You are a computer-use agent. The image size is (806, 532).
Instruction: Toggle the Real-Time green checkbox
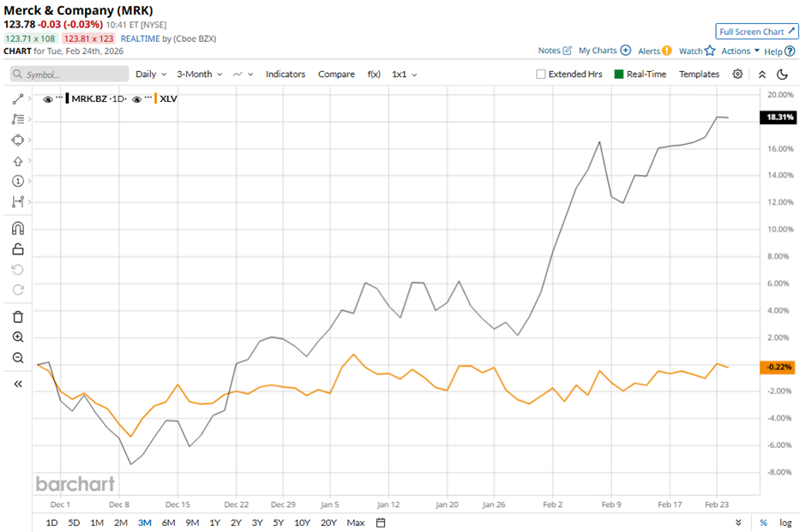pos(619,74)
